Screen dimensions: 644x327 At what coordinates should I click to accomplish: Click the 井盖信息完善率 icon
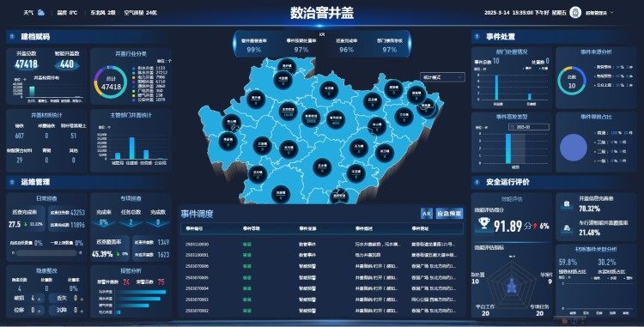(x=567, y=204)
